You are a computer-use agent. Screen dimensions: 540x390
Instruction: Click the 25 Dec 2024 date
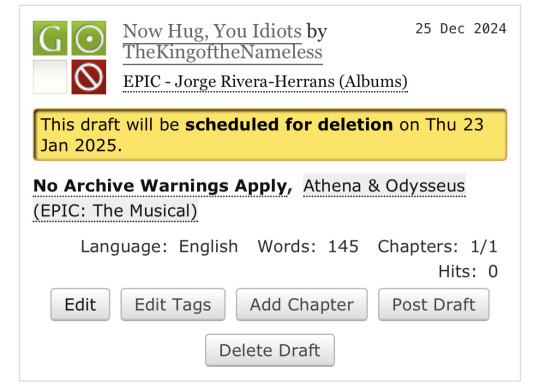tap(461, 29)
